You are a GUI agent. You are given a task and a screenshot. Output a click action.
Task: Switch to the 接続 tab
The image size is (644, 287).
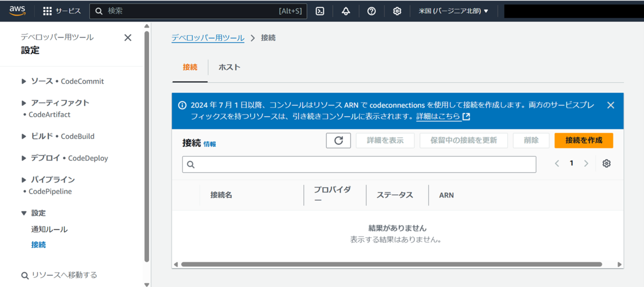[x=190, y=67]
